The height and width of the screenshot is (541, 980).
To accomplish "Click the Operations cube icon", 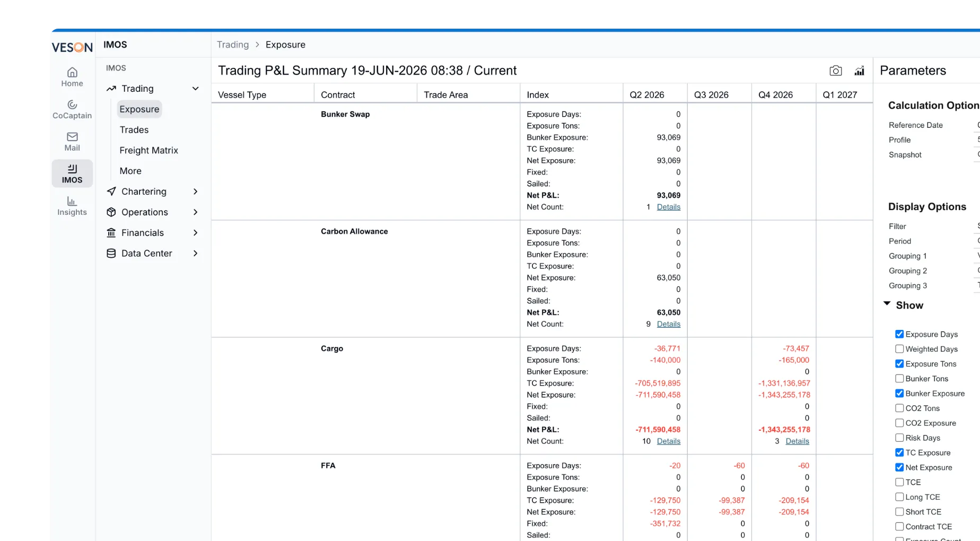I will point(111,212).
